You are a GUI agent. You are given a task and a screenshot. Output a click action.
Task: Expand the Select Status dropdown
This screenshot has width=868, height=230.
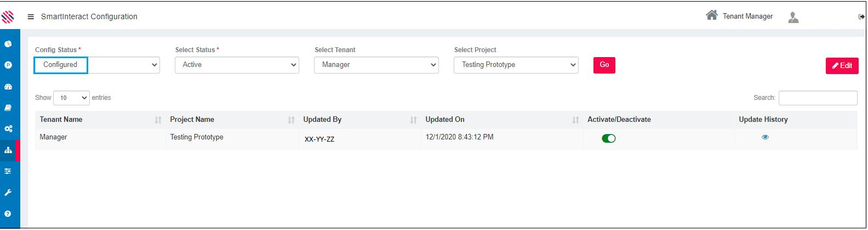[237, 65]
